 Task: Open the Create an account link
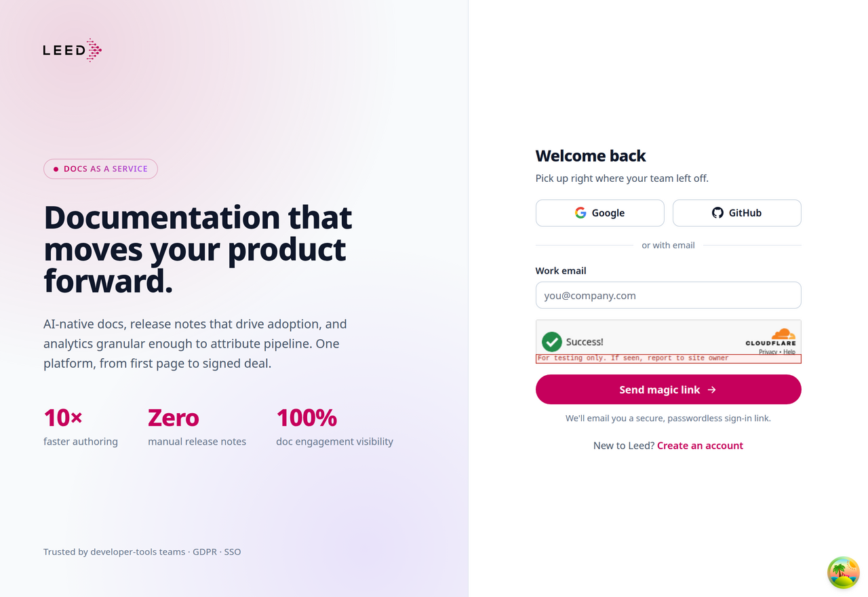pyautogui.click(x=700, y=446)
